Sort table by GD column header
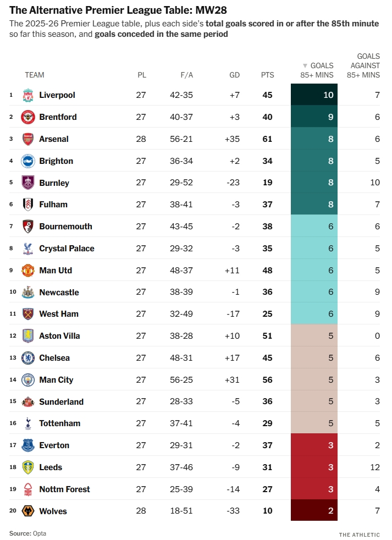 point(234,75)
